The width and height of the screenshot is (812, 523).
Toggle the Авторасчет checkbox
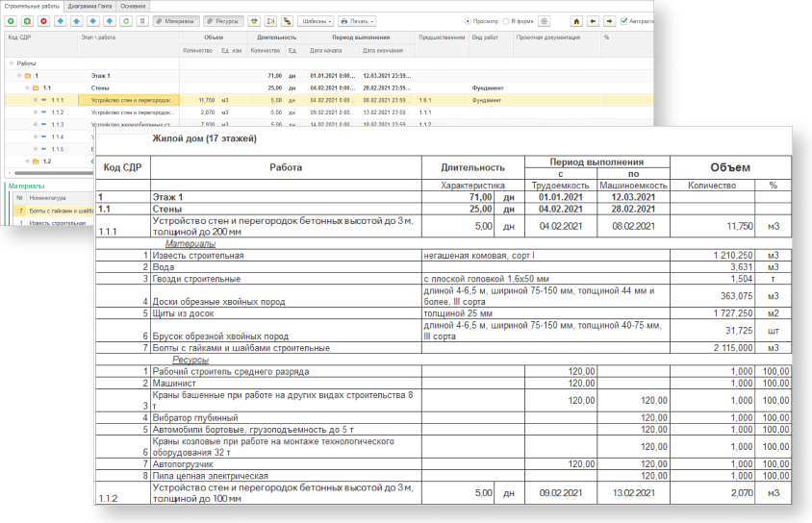625,20
